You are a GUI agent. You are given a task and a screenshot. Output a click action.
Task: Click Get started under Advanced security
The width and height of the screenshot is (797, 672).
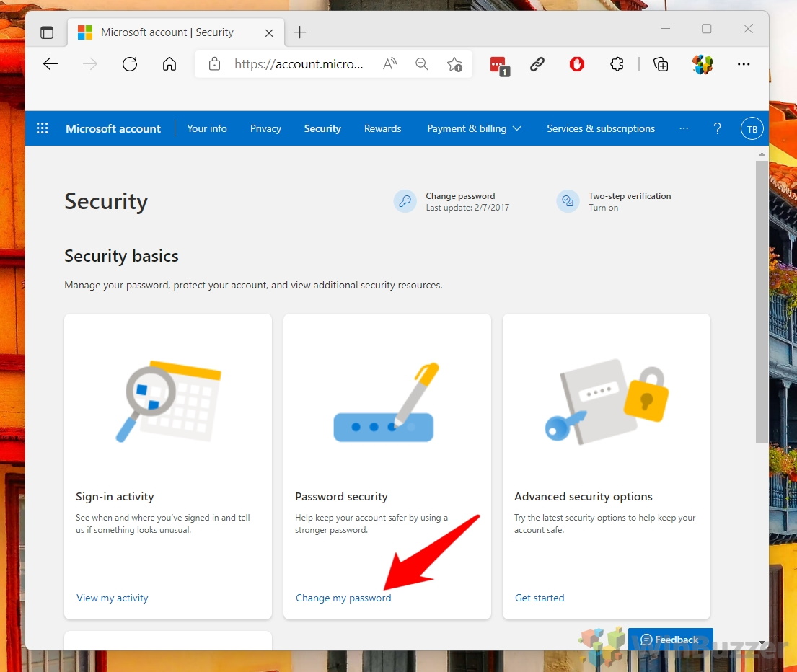pos(540,598)
